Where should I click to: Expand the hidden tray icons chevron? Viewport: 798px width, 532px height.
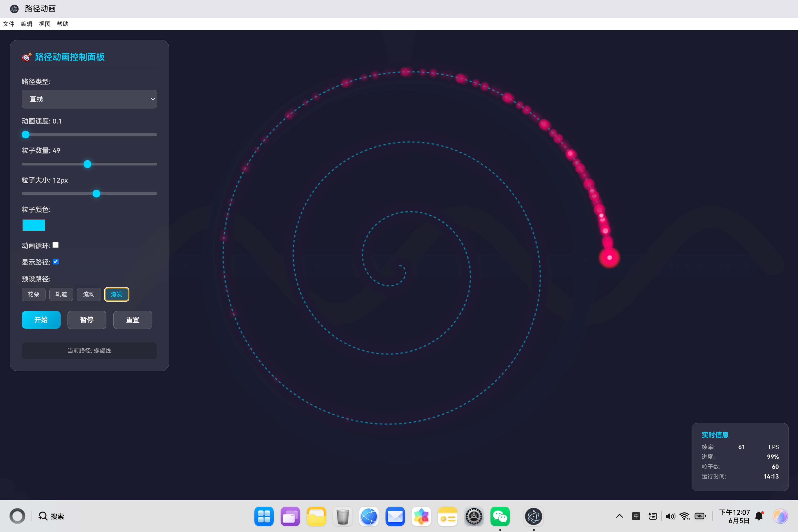pos(619,516)
